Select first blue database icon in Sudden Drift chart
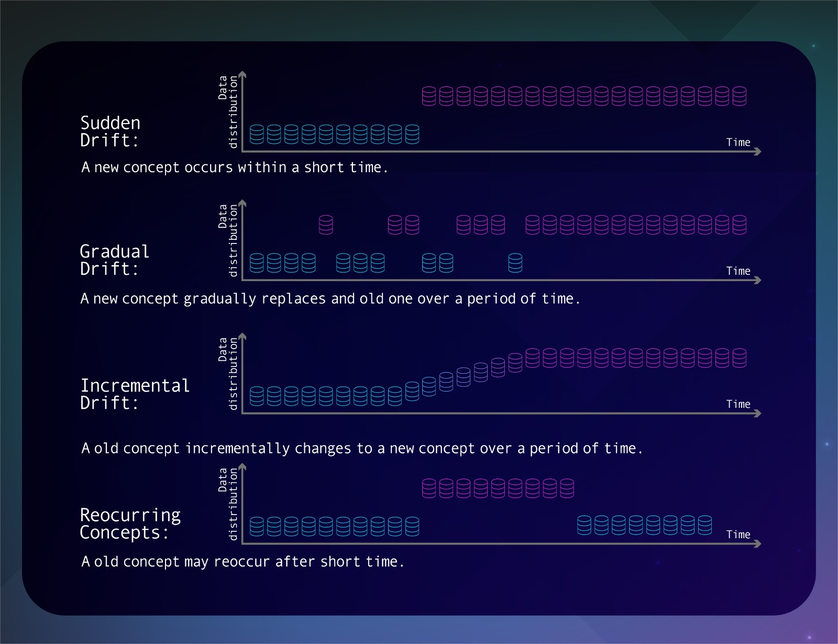 257,134
